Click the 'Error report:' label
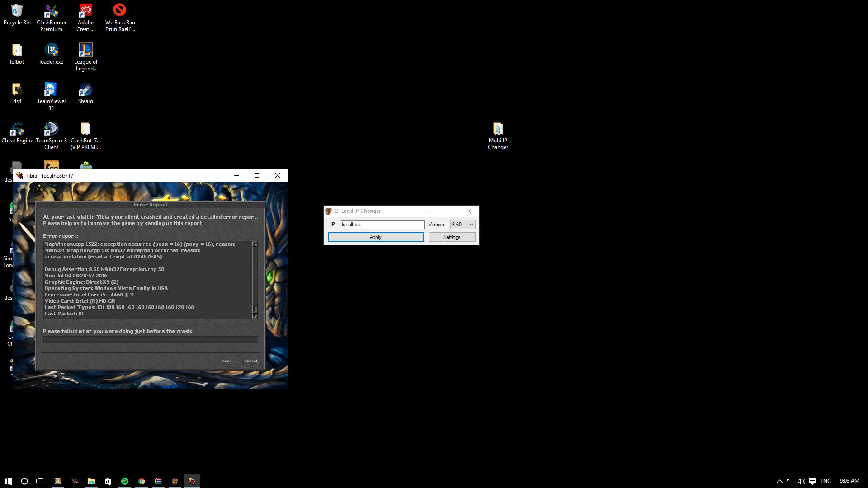 pyautogui.click(x=61, y=236)
